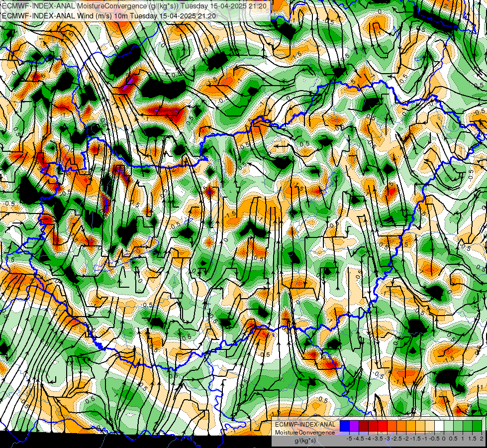Pick the pale peach legend swatch

pos(430,426)
